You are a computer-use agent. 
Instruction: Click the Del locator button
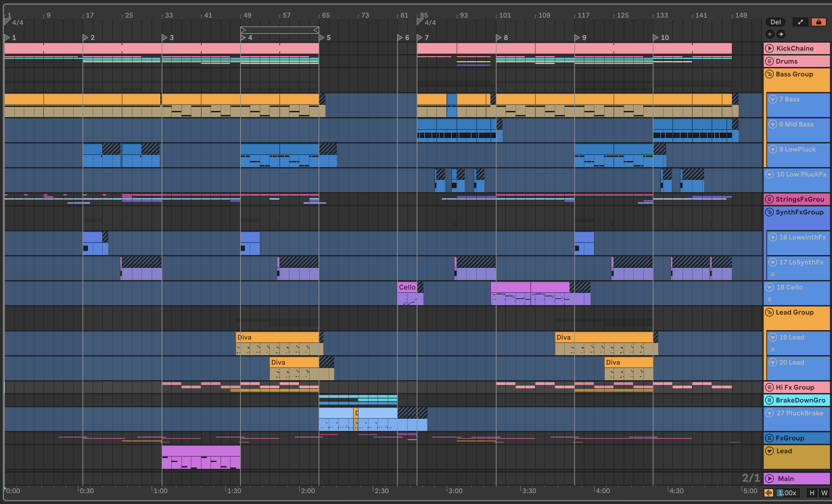tap(775, 22)
